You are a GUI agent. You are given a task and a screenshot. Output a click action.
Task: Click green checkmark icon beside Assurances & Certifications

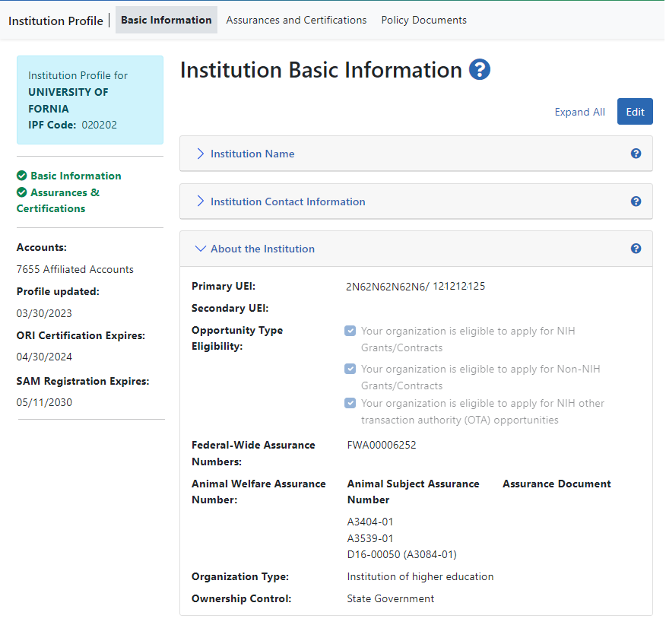(x=22, y=192)
